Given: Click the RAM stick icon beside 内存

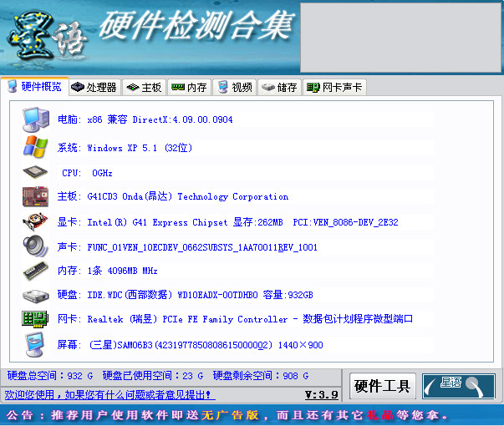Looking at the screenshot, I should 36,271.
